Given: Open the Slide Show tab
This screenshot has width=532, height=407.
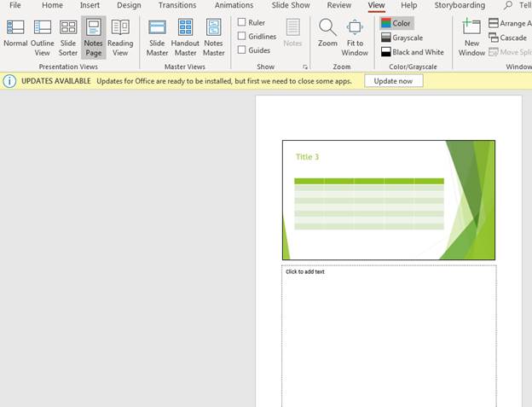Looking at the screenshot, I should pos(291,5).
